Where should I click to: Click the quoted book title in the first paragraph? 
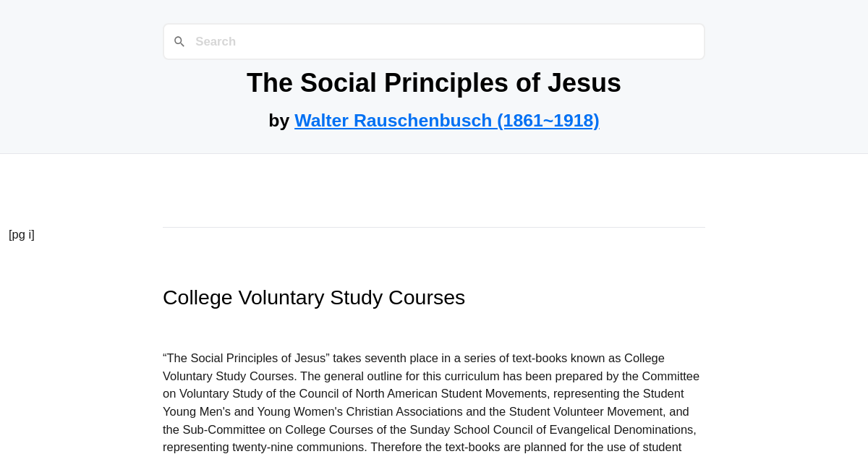tap(246, 357)
